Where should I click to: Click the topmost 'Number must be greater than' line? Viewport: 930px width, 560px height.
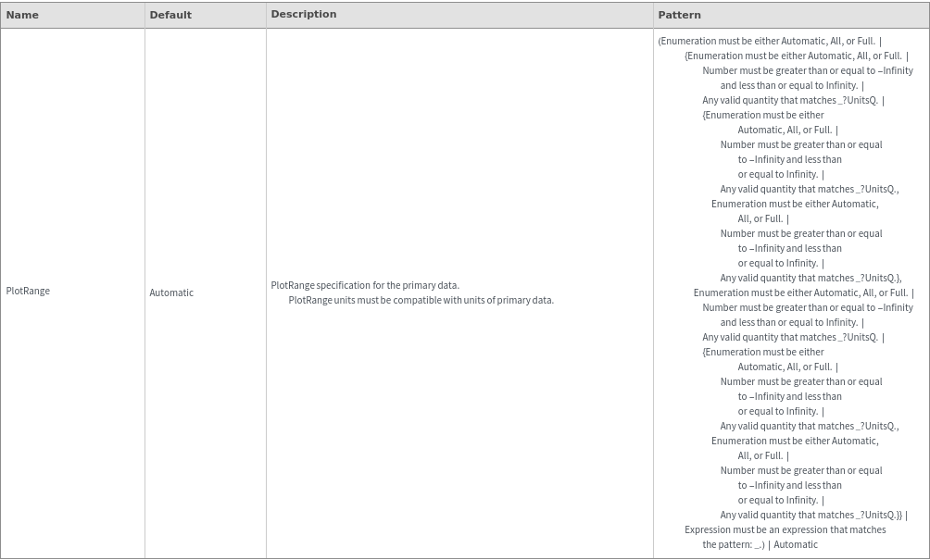pos(807,70)
